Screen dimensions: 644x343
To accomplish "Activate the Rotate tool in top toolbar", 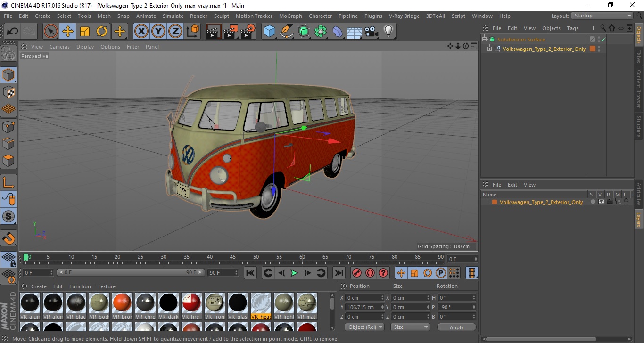I will tap(102, 32).
